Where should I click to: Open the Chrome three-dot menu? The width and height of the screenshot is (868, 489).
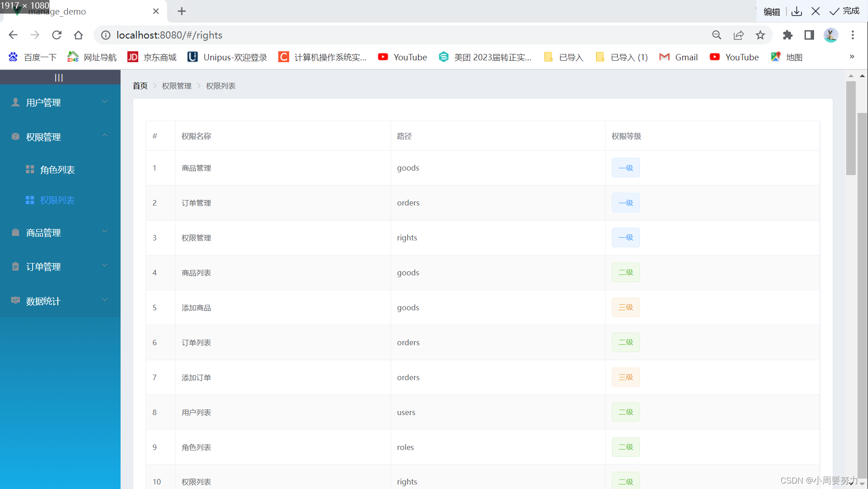pos(853,35)
